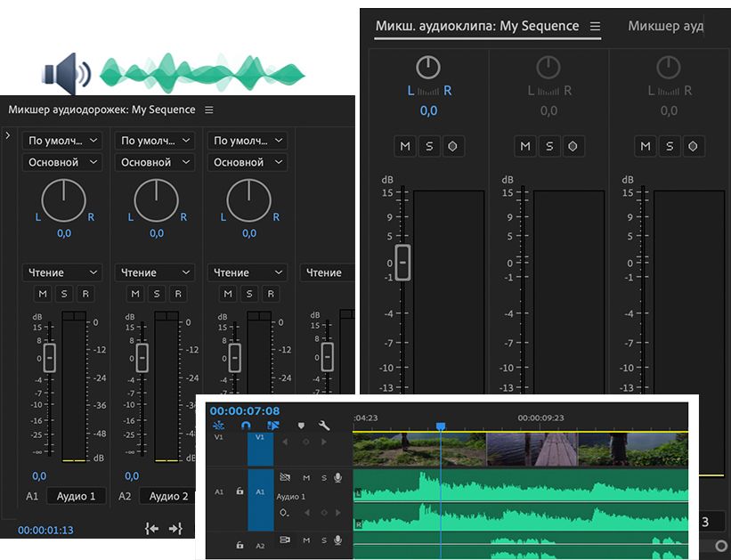Click first channel pan knob in Clip Mixer

point(428,67)
